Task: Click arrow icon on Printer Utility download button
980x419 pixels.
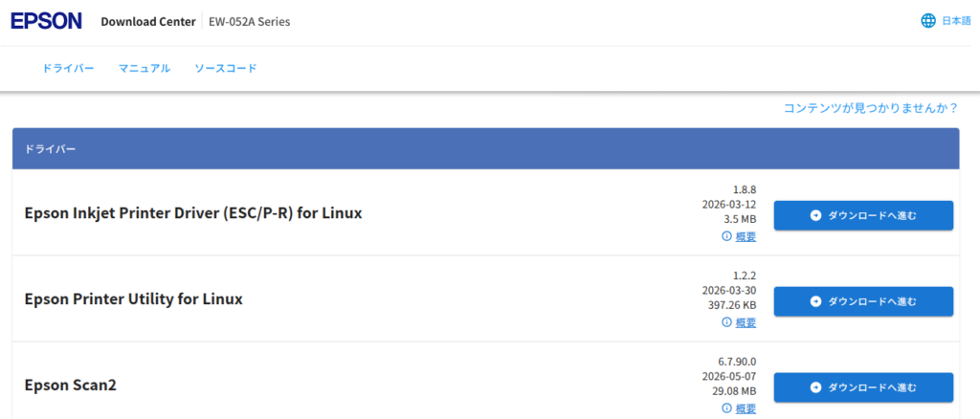Action: [x=815, y=301]
